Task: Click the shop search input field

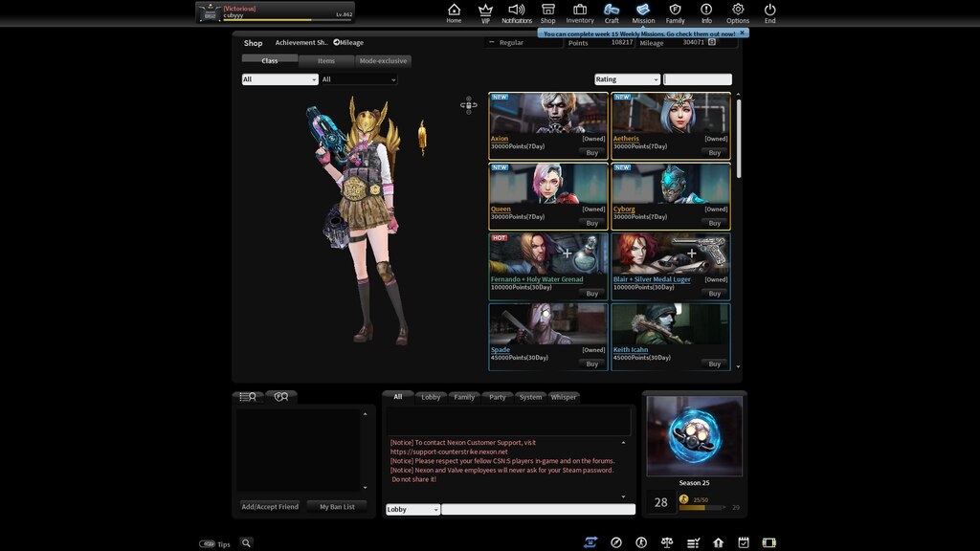Action: 698,79
